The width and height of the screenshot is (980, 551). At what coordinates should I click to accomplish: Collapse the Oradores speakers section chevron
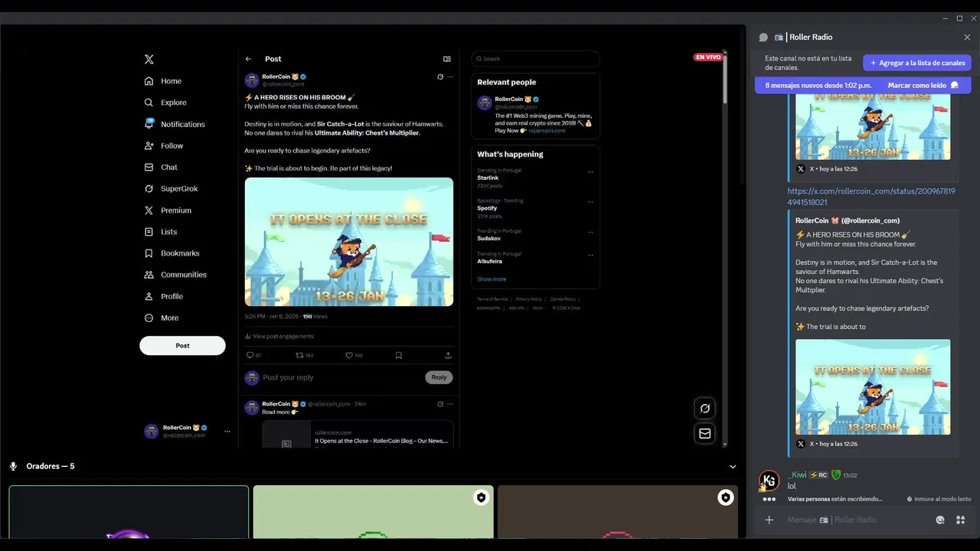pyautogui.click(x=733, y=467)
